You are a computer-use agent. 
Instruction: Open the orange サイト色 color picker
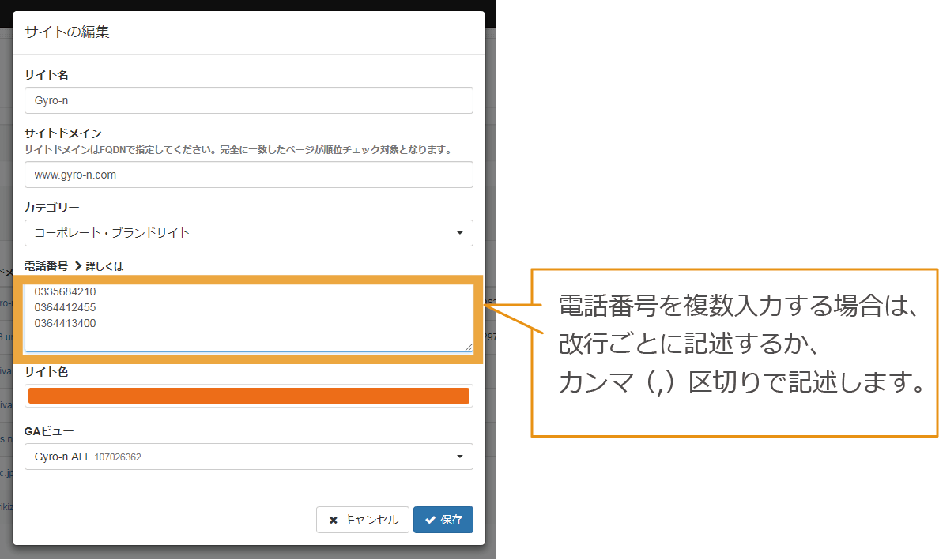point(248,396)
